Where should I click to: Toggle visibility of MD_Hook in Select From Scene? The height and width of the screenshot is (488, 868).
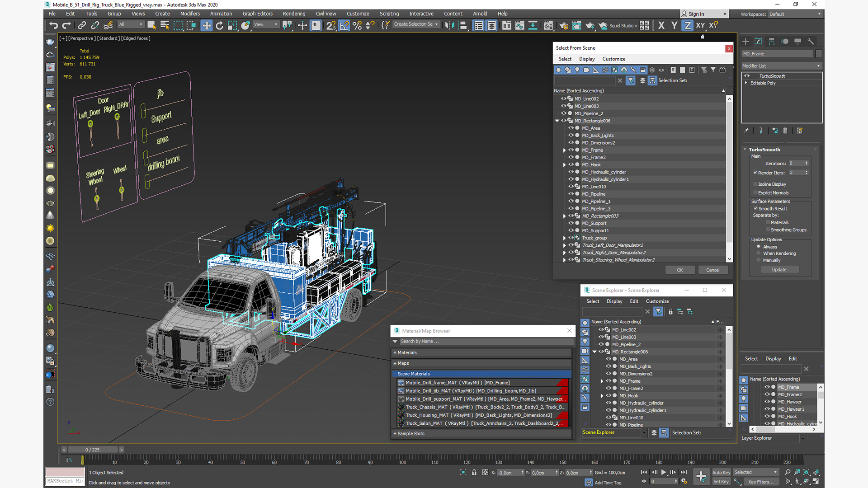click(x=571, y=164)
